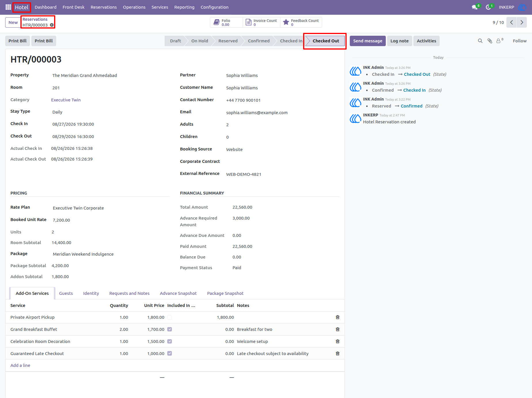This screenshot has width=532, height=398.
Task: Open the Feedback Count star button
Action: pos(301,22)
